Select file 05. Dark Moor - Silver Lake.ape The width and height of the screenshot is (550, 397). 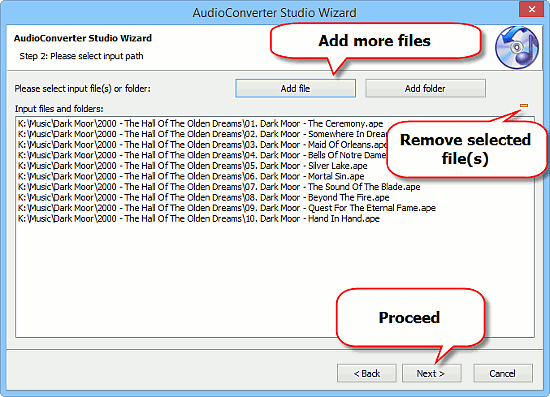click(x=193, y=166)
